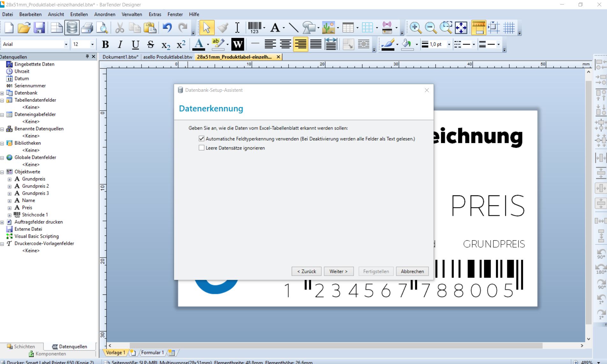Click the Print icon in toolbar
This screenshot has width=607, height=364.
coord(87,28)
